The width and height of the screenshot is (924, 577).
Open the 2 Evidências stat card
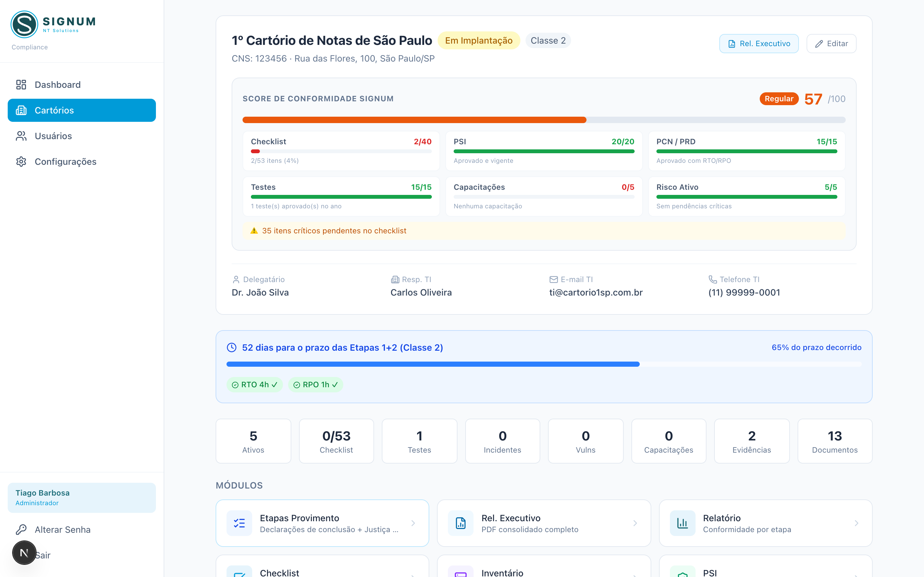(751, 441)
